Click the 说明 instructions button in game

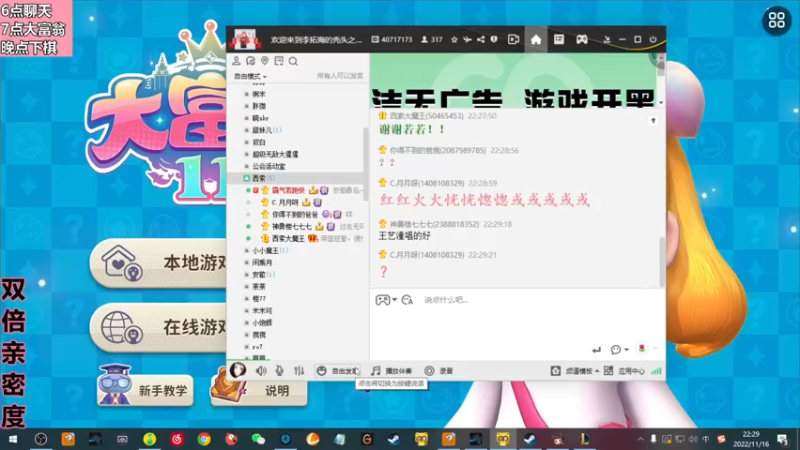pyautogui.click(x=259, y=389)
